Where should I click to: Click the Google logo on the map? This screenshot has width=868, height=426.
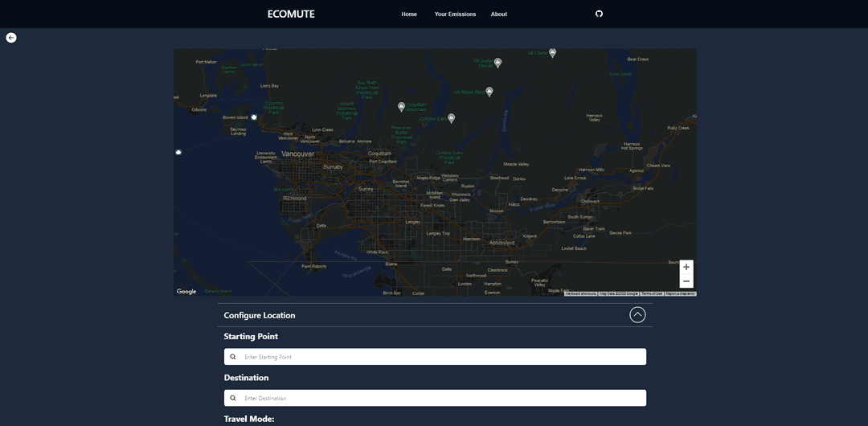coord(186,292)
